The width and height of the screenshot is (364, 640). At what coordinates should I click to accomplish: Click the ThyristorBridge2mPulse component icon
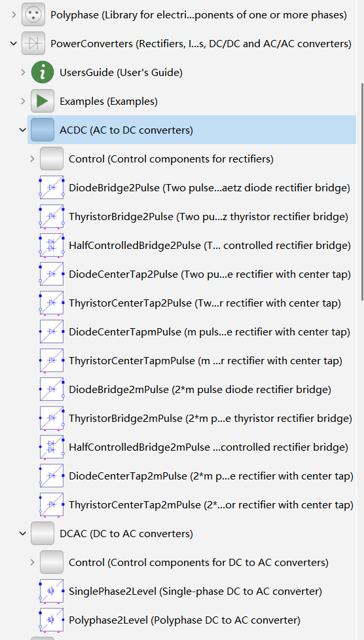(52, 419)
